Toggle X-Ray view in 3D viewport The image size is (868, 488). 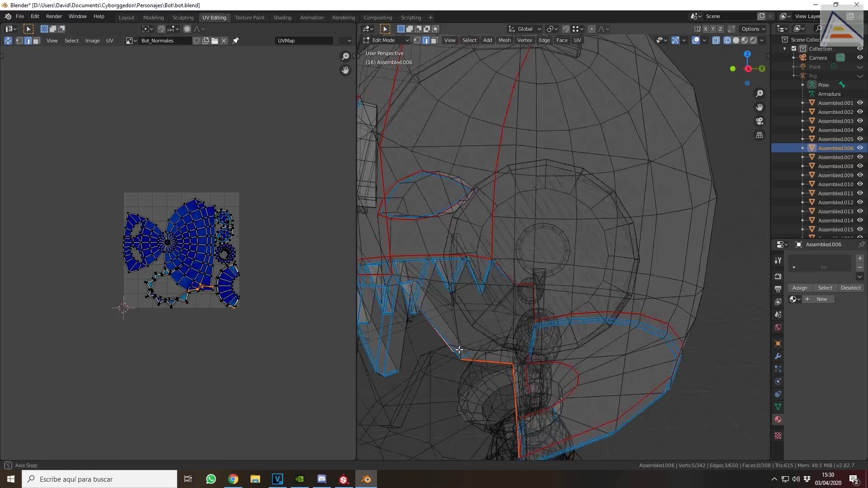[x=716, y=40]
